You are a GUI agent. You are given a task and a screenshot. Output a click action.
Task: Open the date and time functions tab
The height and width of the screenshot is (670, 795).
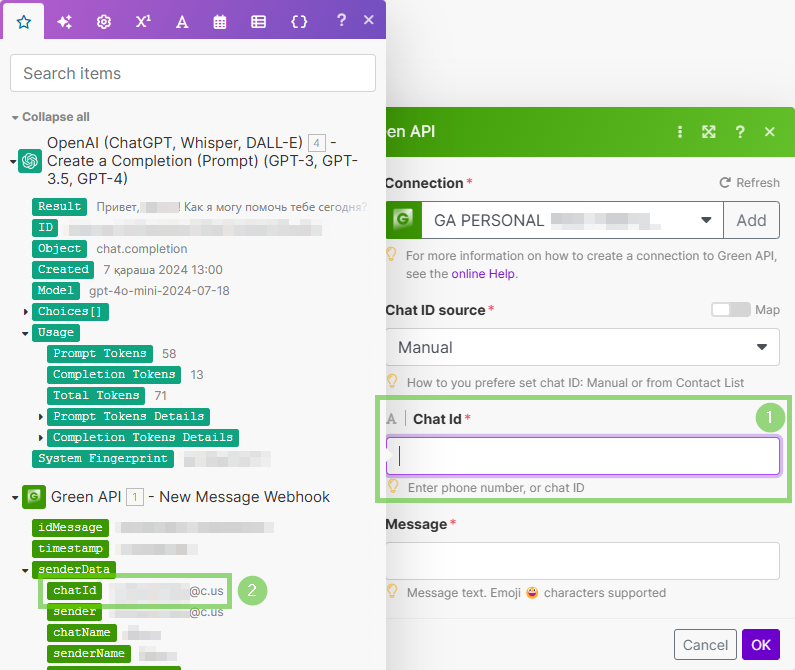point(220,21)
